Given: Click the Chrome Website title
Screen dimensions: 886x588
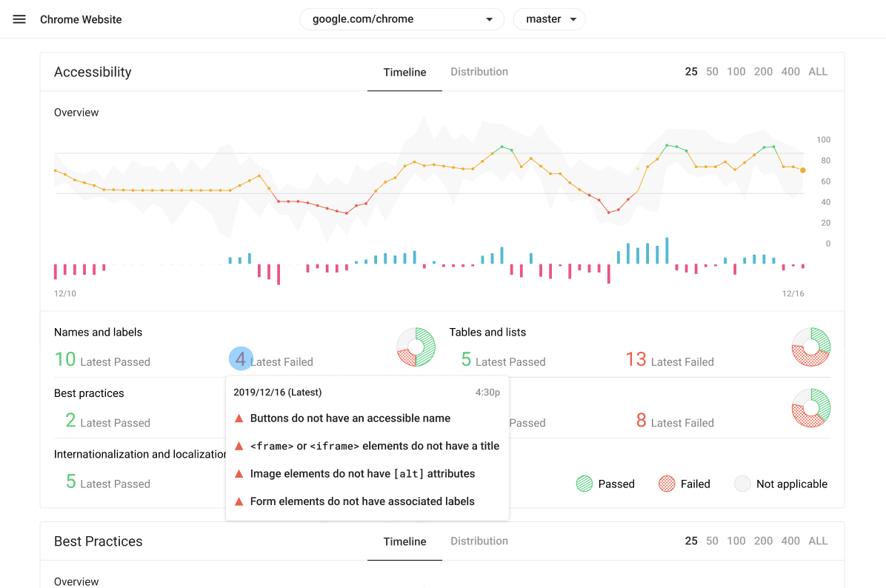Looking at the screenshot, I should (x=81, y=20).
